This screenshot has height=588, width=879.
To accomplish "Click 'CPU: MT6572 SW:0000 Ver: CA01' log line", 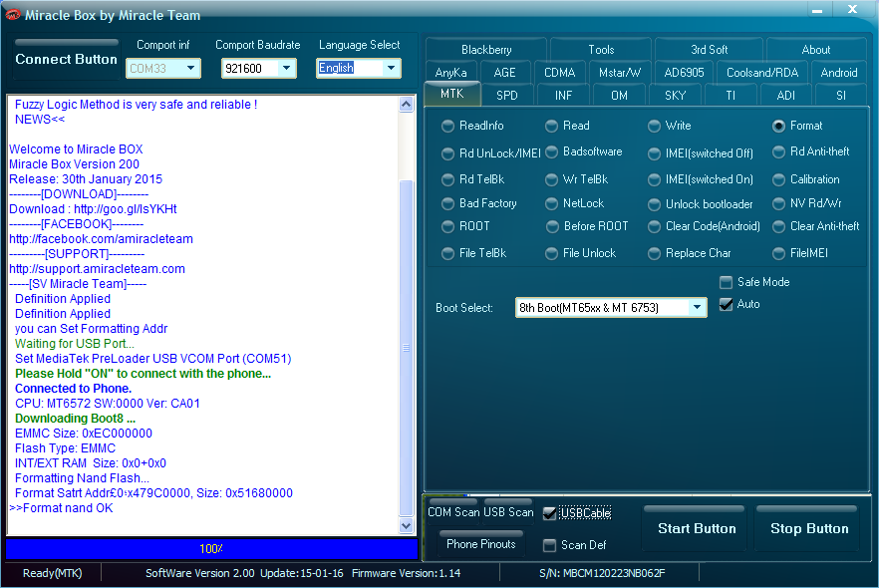I will pyautogui.click(x=107, y=404).
